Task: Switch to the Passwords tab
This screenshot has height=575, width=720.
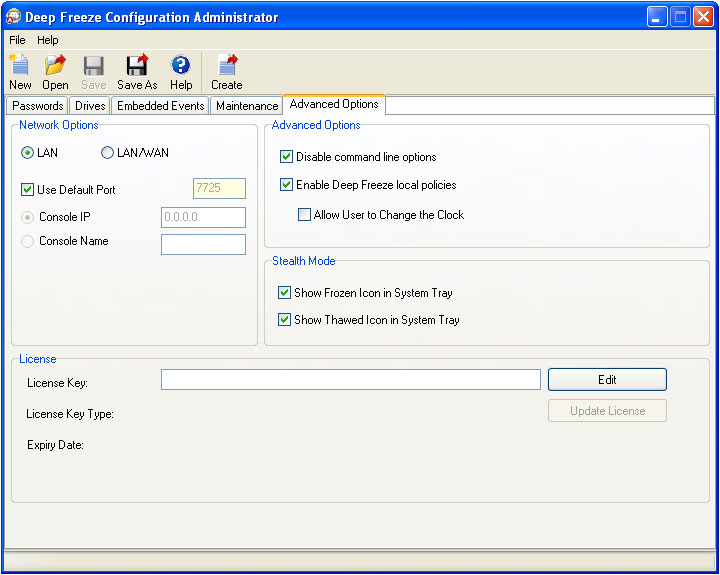Action: [x=37, y=106]
